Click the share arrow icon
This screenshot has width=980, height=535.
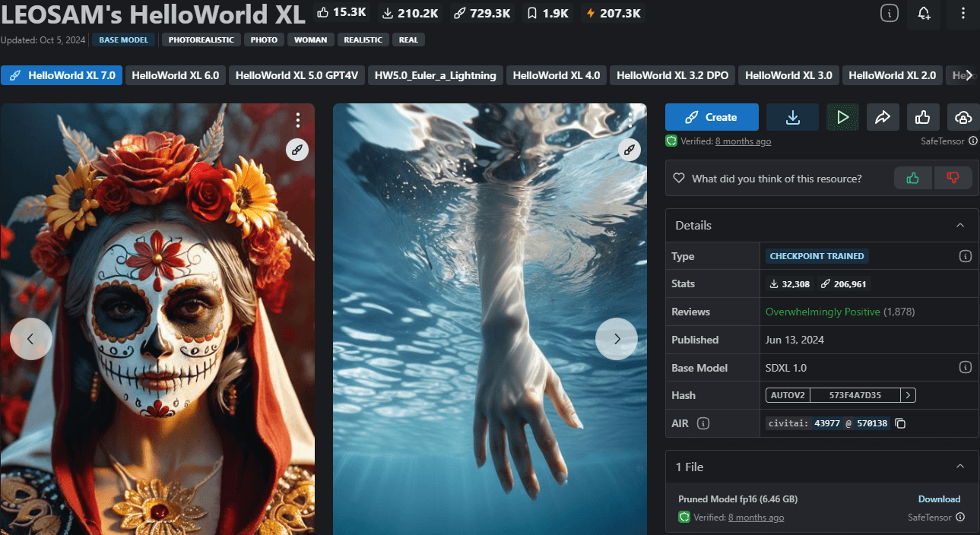pyautogui.click(x=883, y=117)
